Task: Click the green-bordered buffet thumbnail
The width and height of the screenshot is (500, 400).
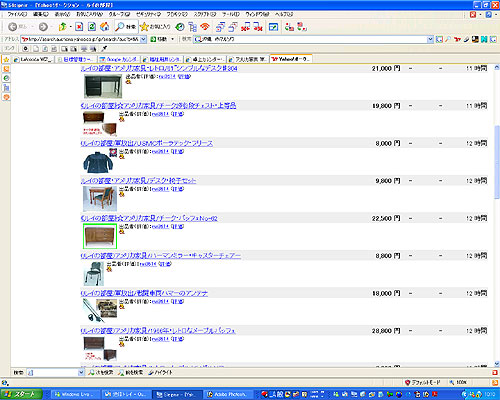Action: pyautogui.click(x=100, y=236)
